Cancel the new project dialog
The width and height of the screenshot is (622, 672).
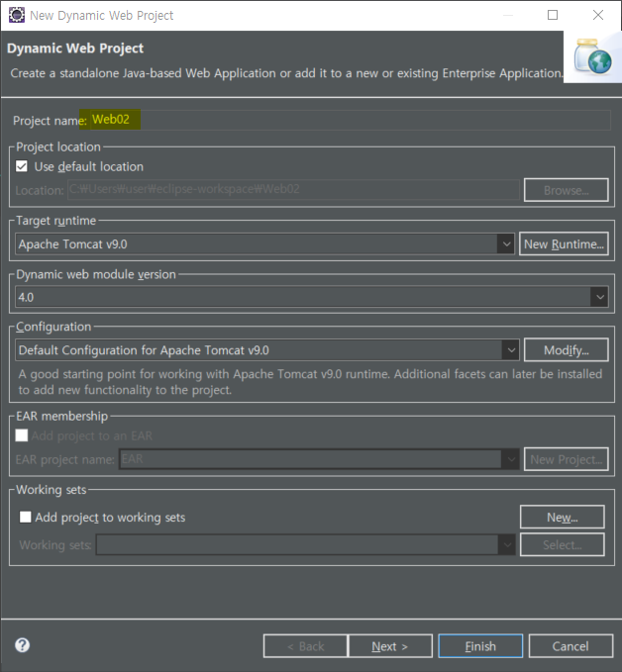click(570, 646)
